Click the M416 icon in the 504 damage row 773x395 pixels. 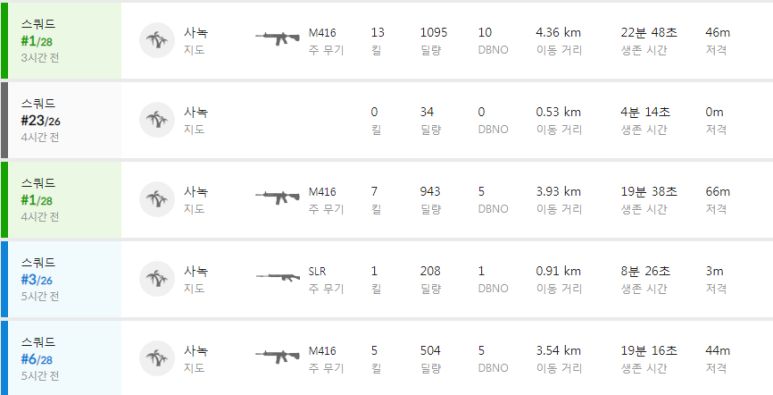coord(278,356)
